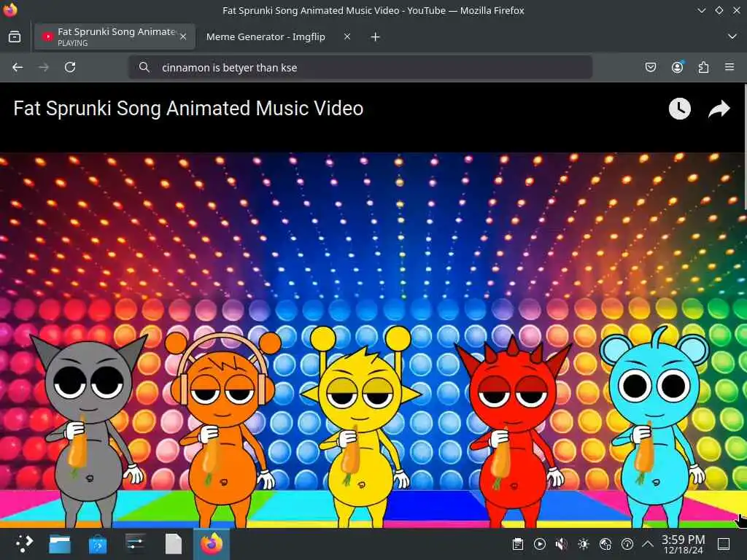The height and width of the screenshot is (560, 747).
Task: Open the media player tray icon
Action: (540, 544)
